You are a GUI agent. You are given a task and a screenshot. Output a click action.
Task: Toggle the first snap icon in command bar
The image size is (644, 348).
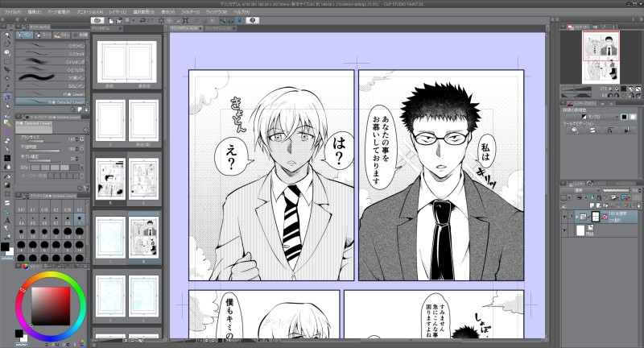[x=223, y=20]
